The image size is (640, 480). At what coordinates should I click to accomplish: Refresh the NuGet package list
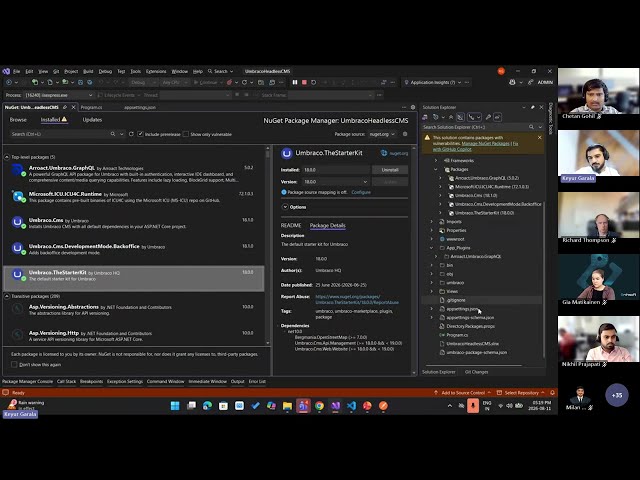tap(131, 134)
